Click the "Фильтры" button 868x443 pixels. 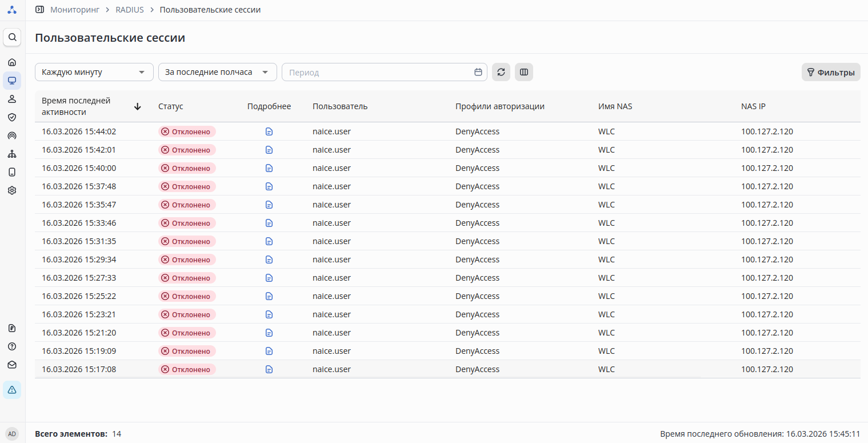(x=831, y=72)
